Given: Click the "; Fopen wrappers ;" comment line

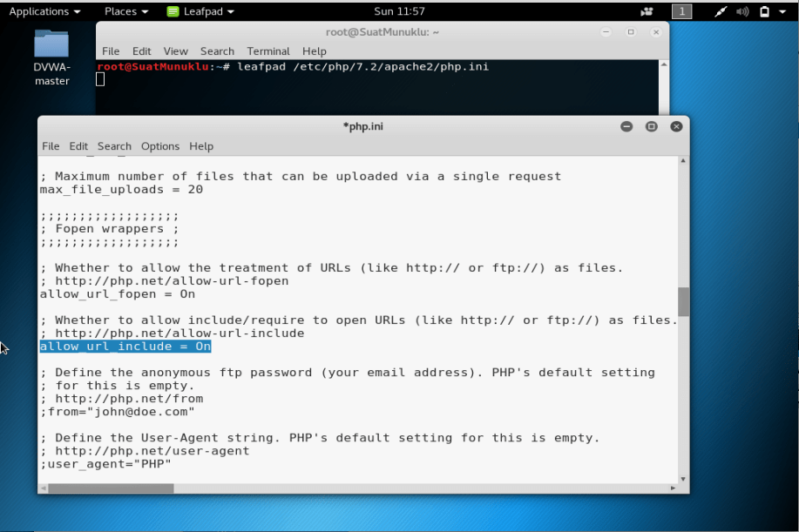Looking at the screenshot, I should coord(110,229).
